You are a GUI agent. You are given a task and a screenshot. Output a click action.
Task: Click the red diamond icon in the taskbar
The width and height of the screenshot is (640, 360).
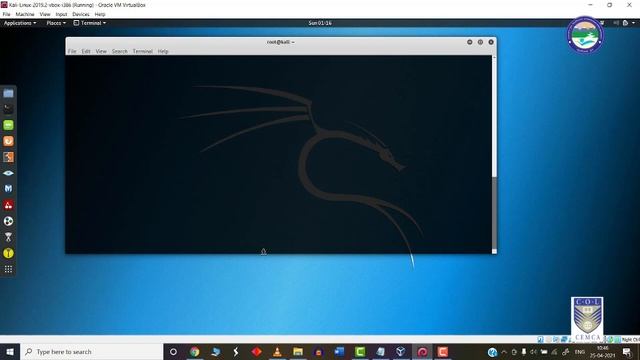coord(256,351)
